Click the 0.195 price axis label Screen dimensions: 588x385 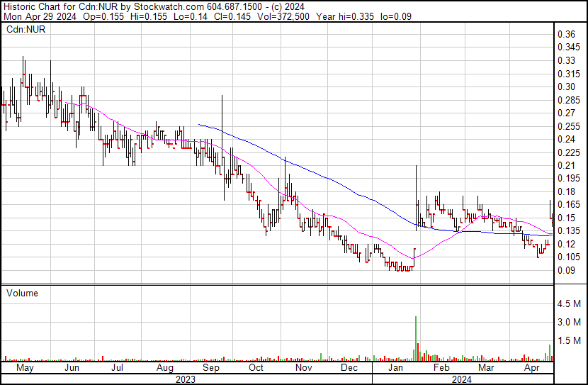tap(565, 179)
